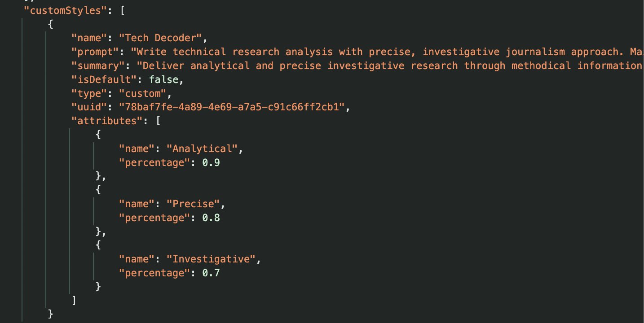This screenshot has width=644, height=323.
Task: Click the closing bracket of attributes array
Action: coord(75,301)
